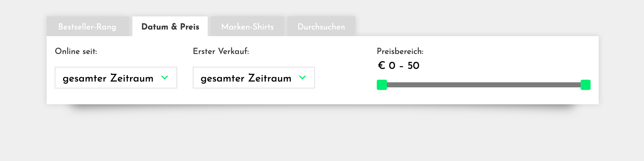Click the "Online seit:" label

(76, 51)
